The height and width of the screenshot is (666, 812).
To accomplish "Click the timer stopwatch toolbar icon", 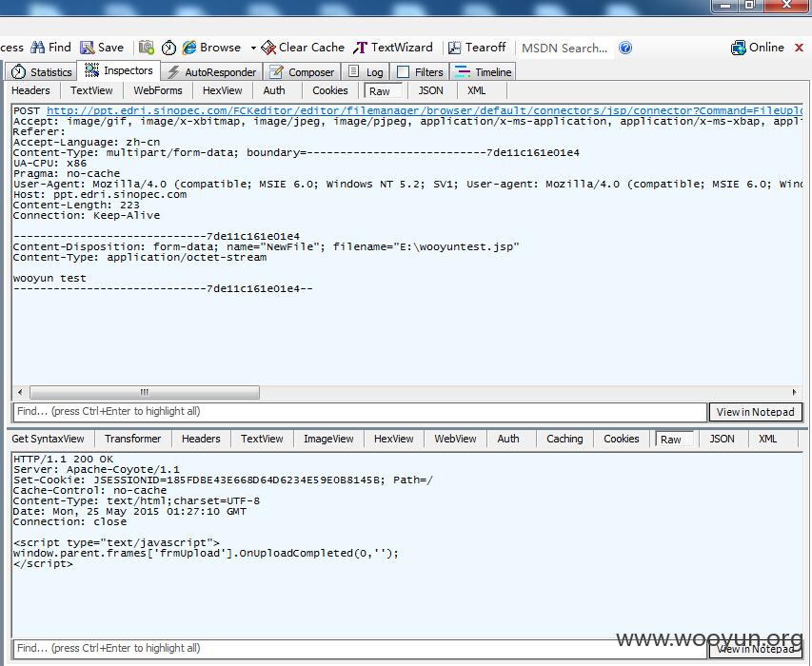I will pyautogui.click(x=168, y=49).
